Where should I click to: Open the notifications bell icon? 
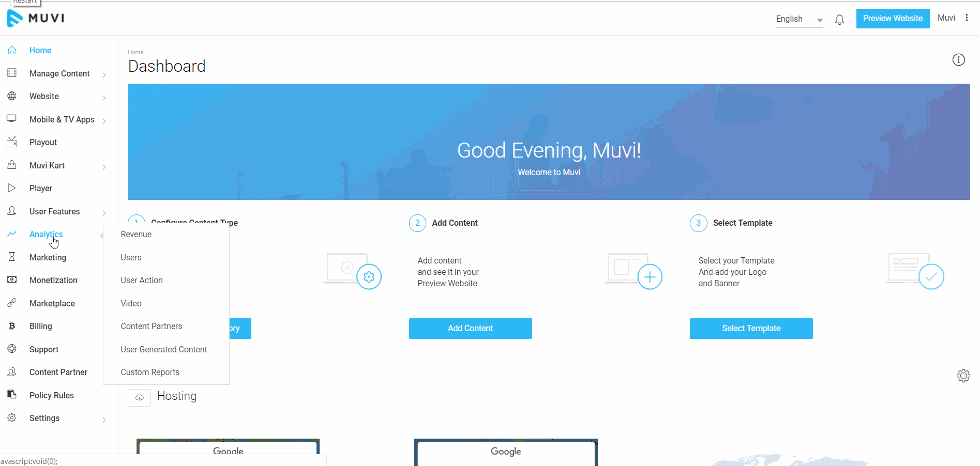click(x=839, y=20)
